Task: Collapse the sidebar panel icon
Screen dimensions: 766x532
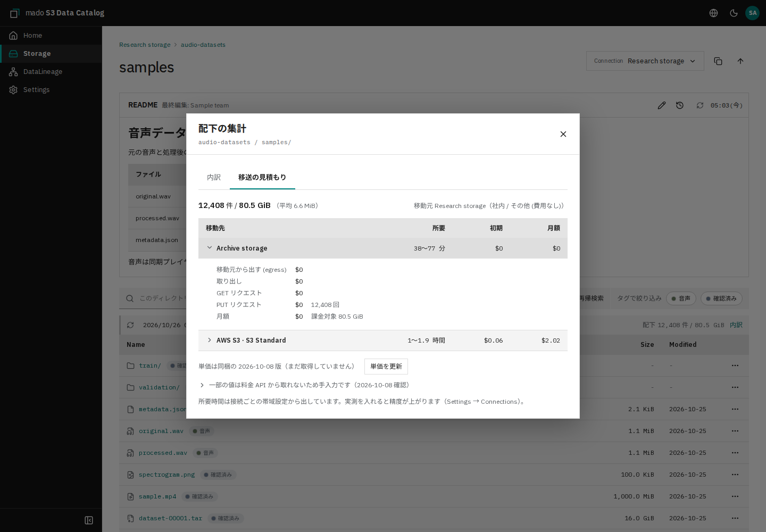Action: 89,520
